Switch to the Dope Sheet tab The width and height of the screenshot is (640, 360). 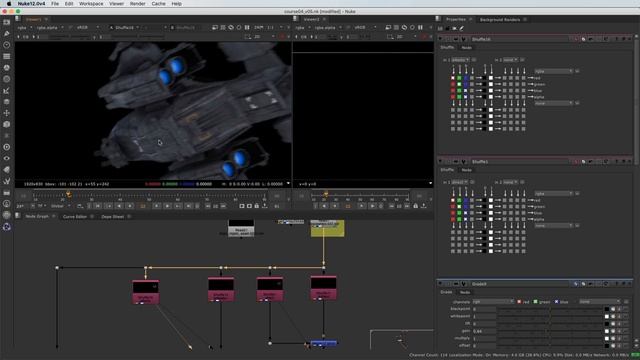(113, 216)
